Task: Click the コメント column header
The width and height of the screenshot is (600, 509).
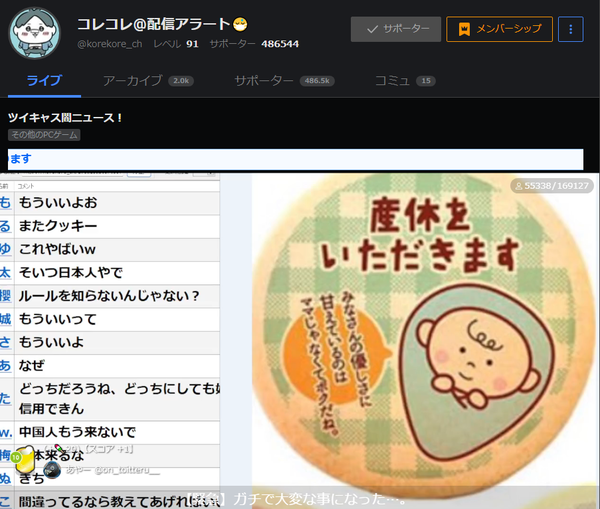Action: (x=26, y=186)
